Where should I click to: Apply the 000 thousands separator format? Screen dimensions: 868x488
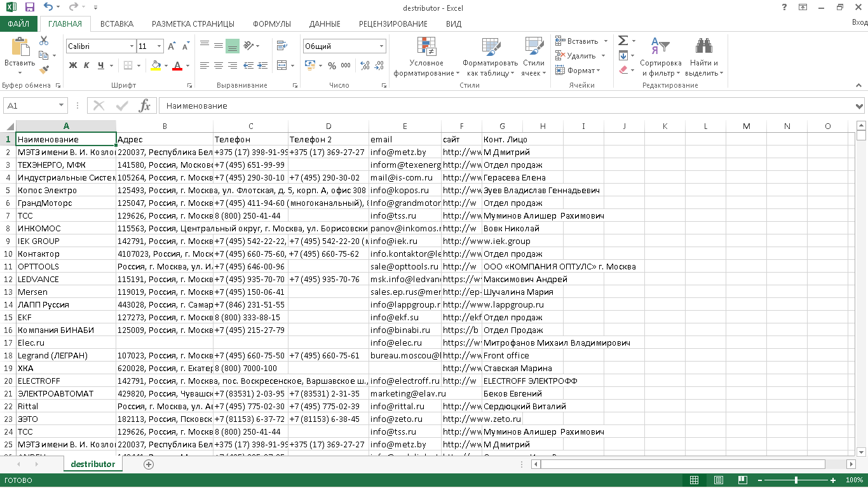click(x=346, y=65)
